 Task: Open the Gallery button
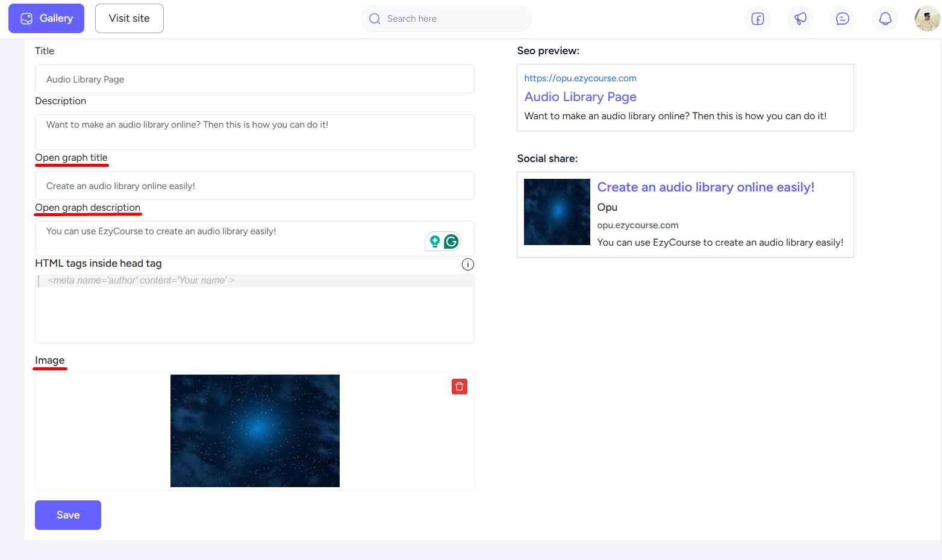tap(46, 18)
